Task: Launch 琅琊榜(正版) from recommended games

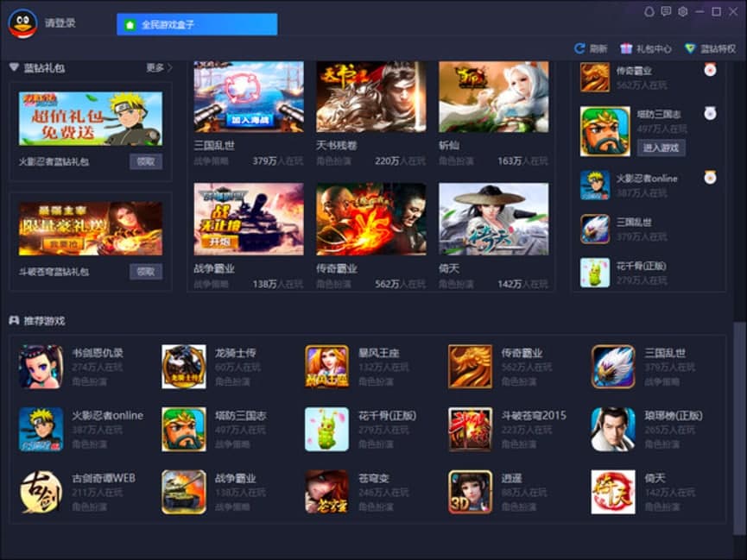Action: coord(613,429)
